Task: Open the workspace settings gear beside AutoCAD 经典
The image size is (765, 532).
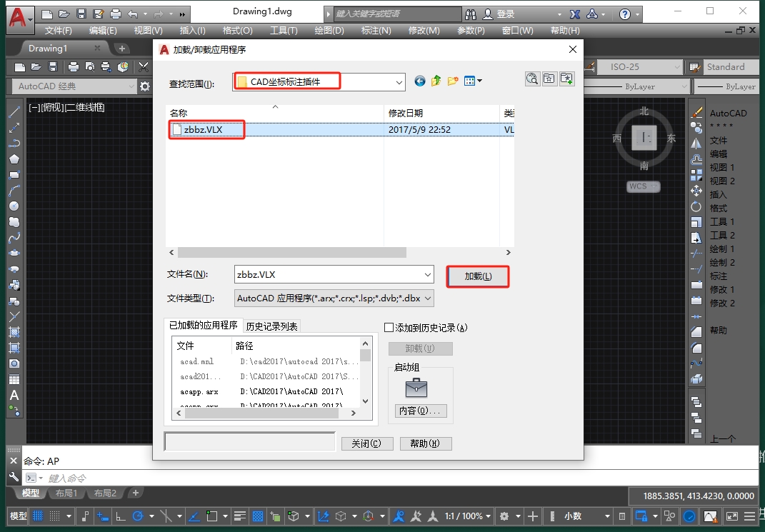Action: click(145, 86)
